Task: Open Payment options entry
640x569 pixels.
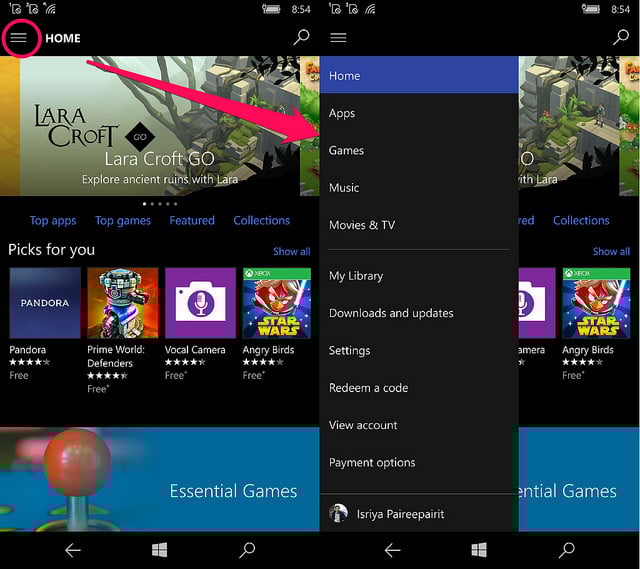Action: pos(419,462)
